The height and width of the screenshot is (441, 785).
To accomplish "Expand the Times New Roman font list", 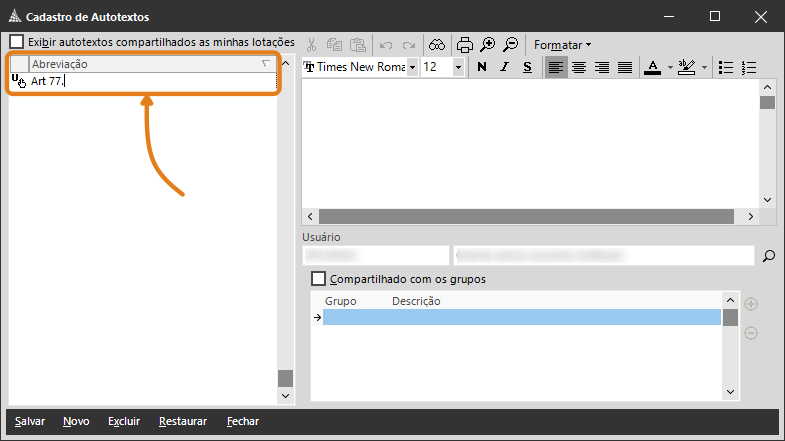I will pyautogui.click(x=412, y=67).
